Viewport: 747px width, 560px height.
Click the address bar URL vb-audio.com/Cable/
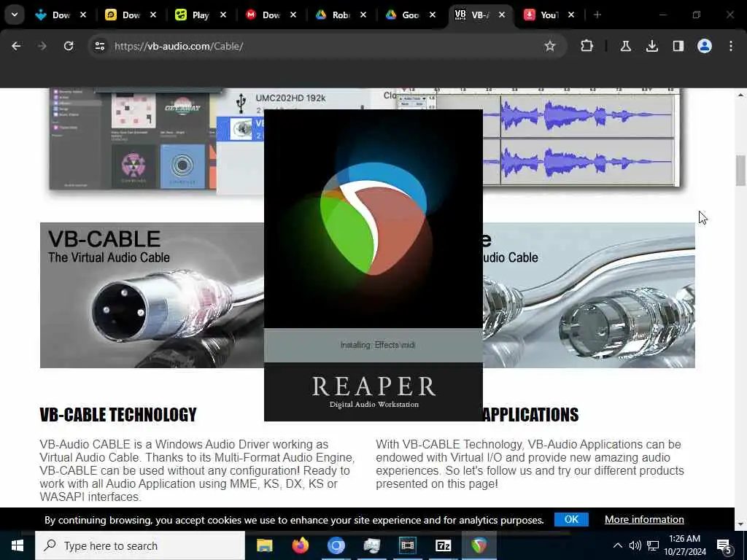179,46
